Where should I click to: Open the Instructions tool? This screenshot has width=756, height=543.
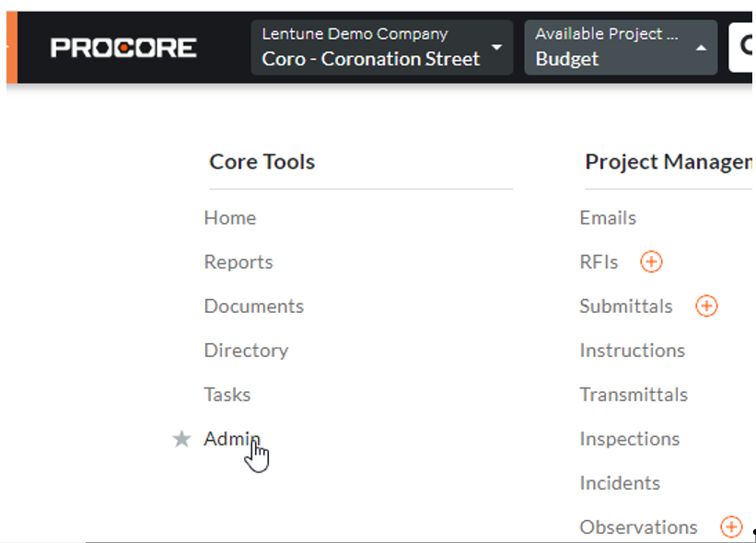pyautogui.click(x=632, y=351)
